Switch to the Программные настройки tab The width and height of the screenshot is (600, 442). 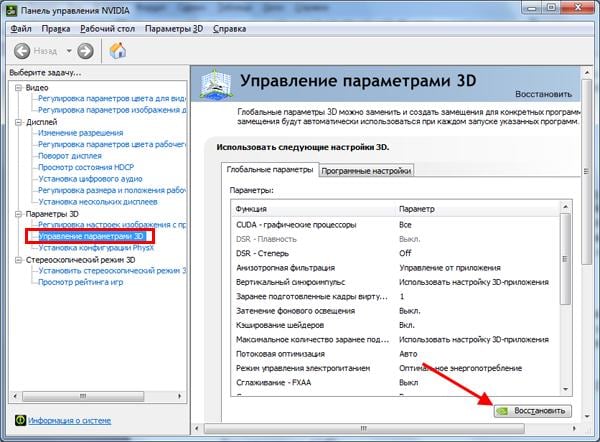tap(365, 170)
